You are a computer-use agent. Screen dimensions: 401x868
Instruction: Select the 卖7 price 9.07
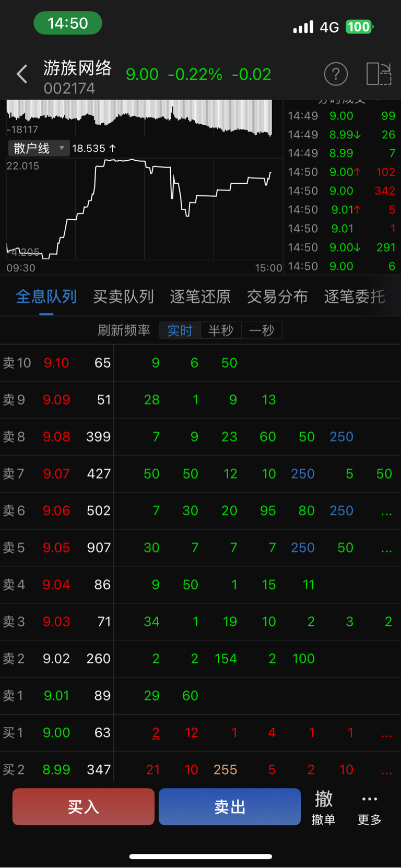[56, 474]
